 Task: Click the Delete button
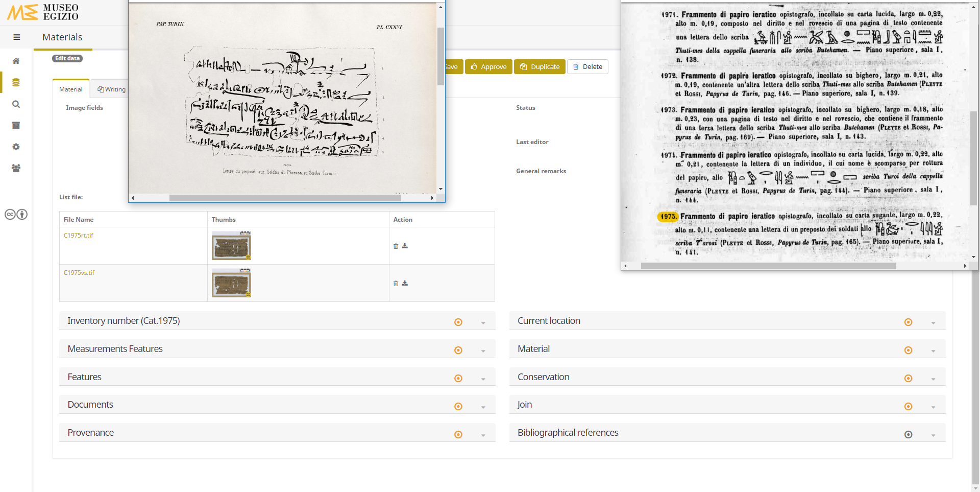[x=587, y=66]
